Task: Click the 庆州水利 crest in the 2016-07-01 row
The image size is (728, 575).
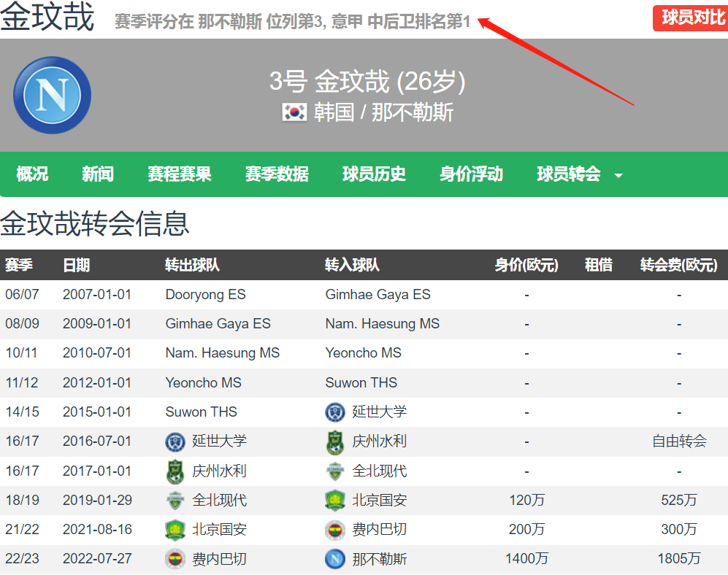Action: 334,441
